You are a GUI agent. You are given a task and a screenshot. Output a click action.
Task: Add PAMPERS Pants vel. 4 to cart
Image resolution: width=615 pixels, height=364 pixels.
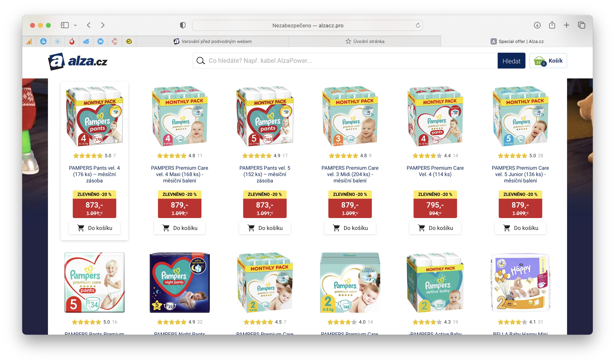coord(95,228)
